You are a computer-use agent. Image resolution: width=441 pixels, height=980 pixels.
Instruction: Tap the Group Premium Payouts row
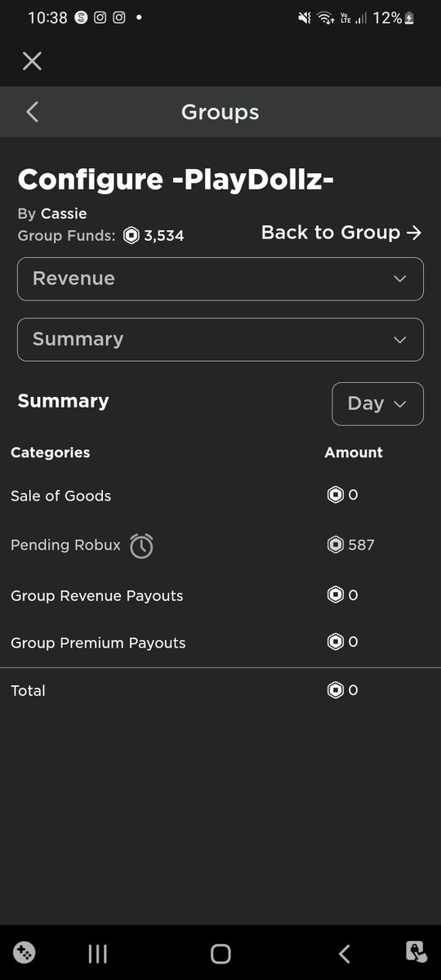[220, 643]
